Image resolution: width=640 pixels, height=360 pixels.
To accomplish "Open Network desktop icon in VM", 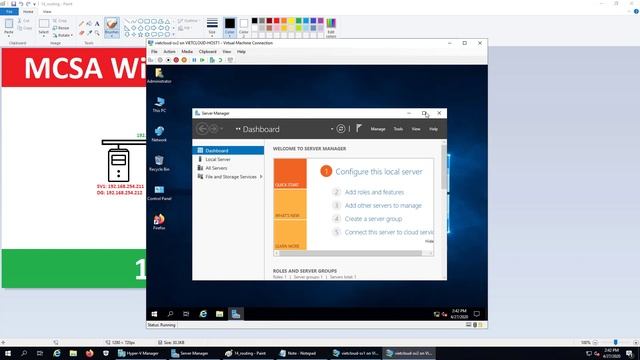I will pos(159,134).
